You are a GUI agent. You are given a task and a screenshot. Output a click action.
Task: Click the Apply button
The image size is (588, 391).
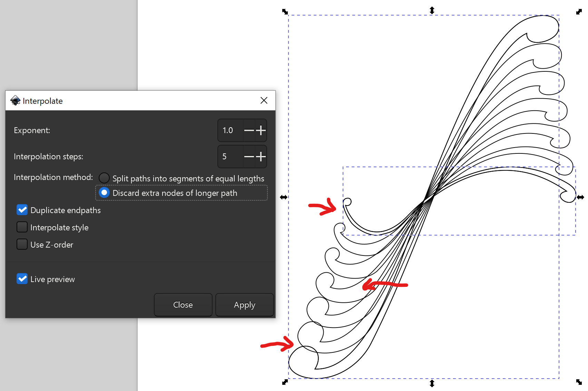coord(245,305)
